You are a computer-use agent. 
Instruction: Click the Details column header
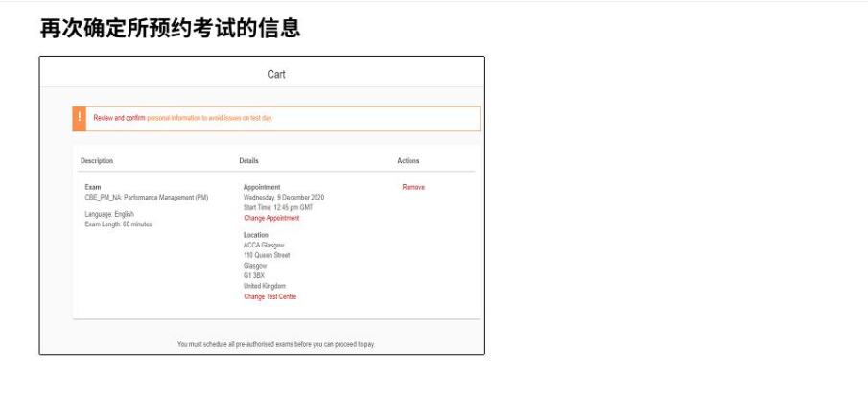click(x=248, y=161)
